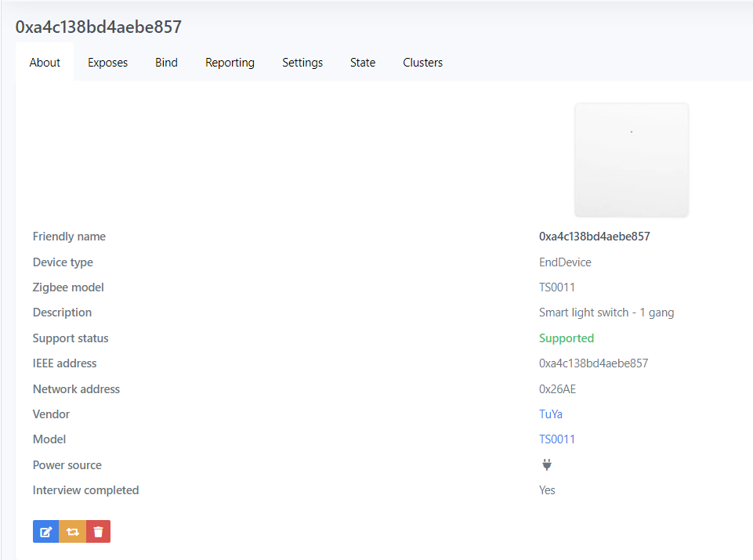This screenshot has width=753, height=560.
Task: Click the power plug source icon
Action: pos(546,464)
